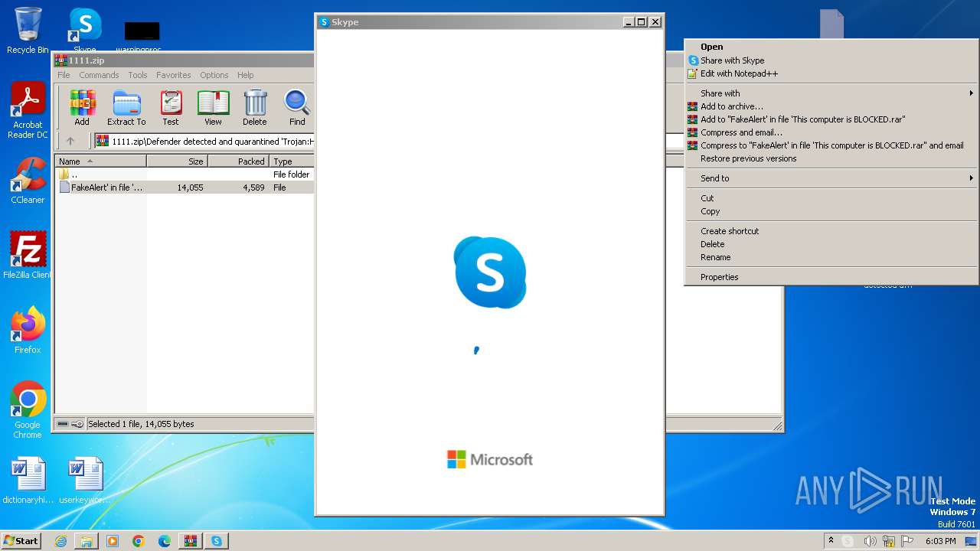Select Restore previous versions entry

(831, 158)
